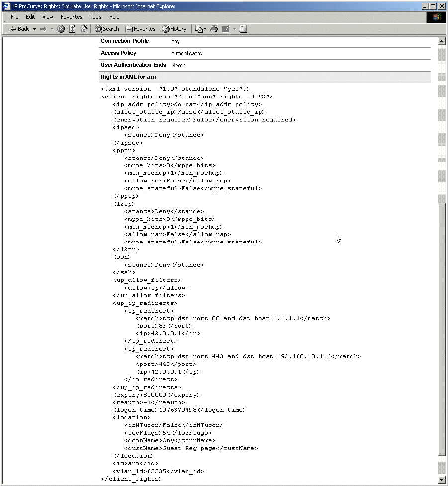Screen dimensions: 448x486
Task: Click the Discuss toolbar icon
Action: (243, 29)
